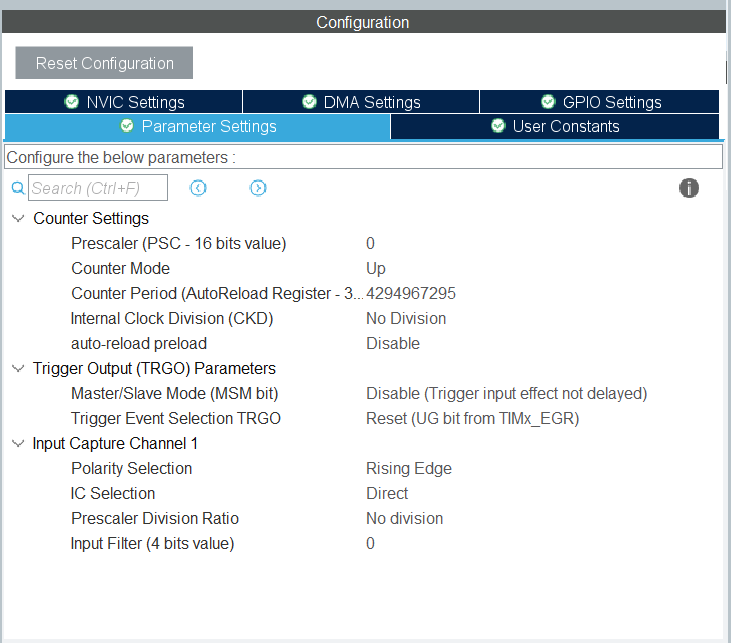Viewport: 731px width, 643px height.
Task: Click the information icon
Action: (x=688, y=188)
